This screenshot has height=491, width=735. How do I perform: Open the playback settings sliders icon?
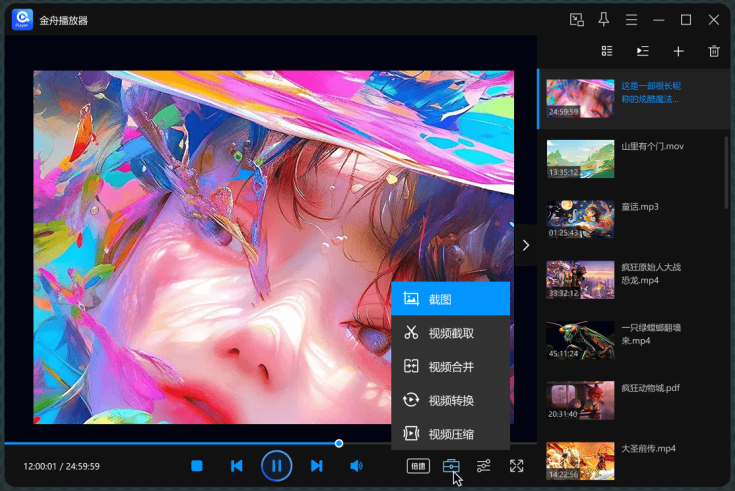click(x=483, y=466)
